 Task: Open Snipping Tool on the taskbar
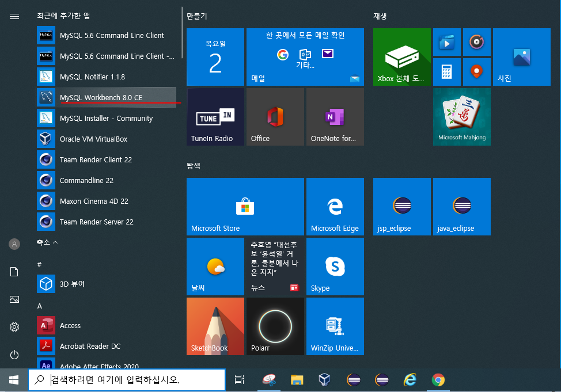(269, 380)
